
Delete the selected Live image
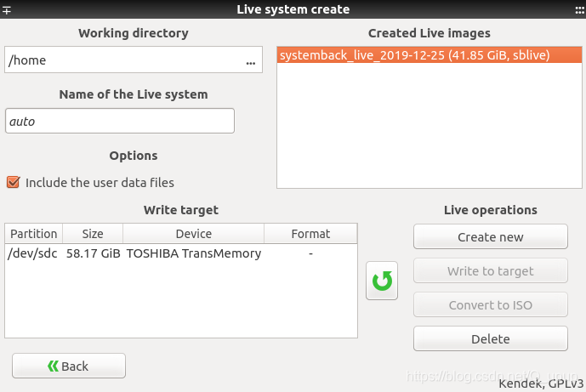pos(491,339)
